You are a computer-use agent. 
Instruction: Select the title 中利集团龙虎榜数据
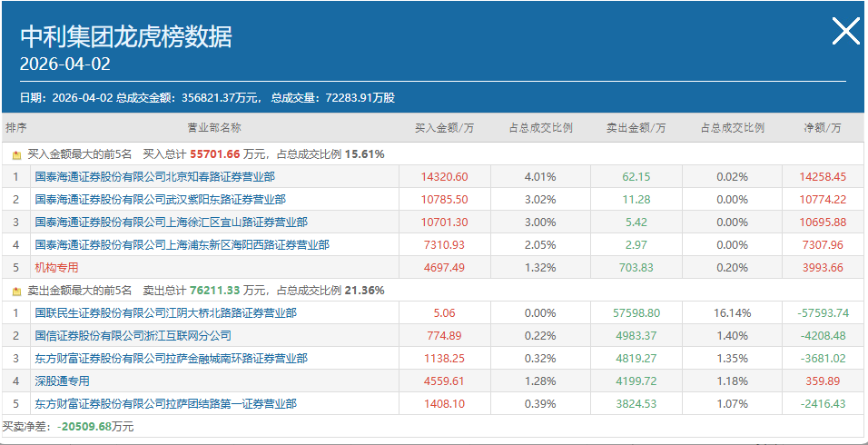pyautogui.click(x=126, y=37)
